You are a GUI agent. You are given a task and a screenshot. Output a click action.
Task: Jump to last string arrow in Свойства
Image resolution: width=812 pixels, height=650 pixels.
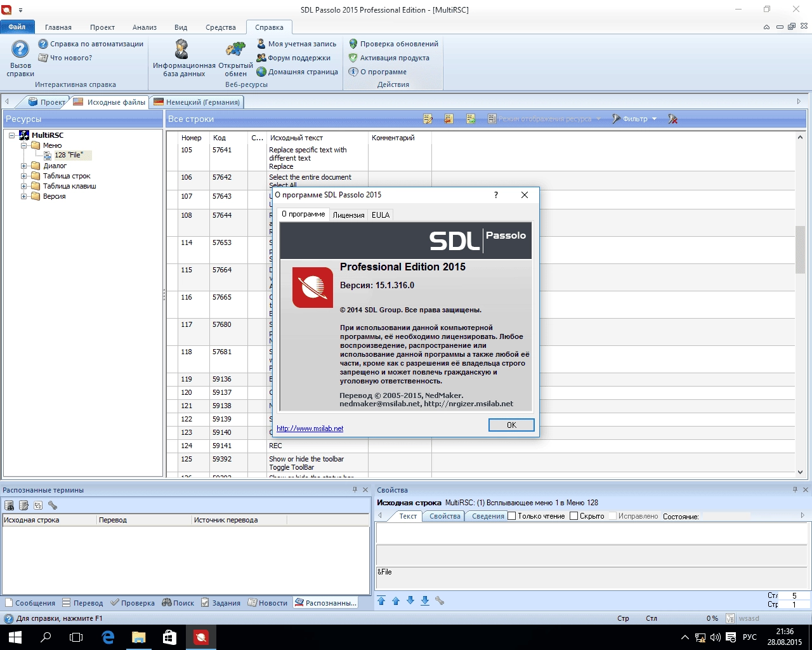425,600
